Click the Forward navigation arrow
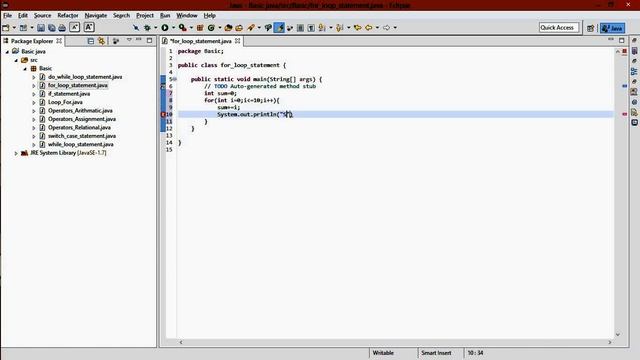 (386, 28)
